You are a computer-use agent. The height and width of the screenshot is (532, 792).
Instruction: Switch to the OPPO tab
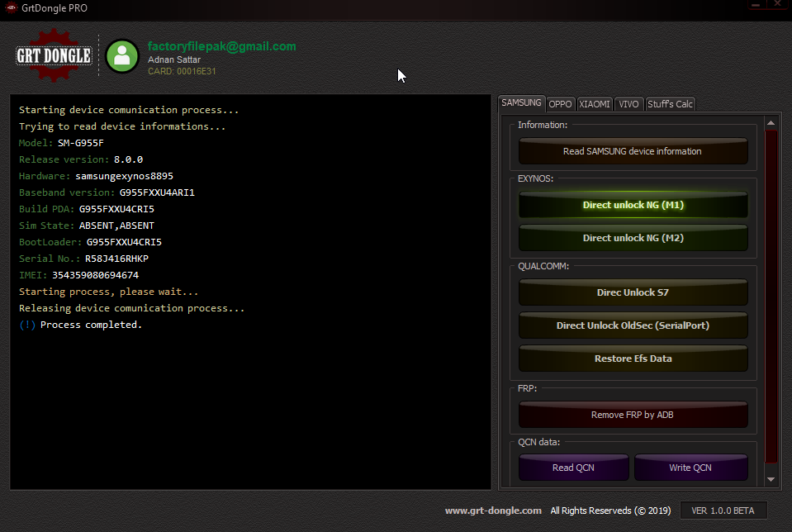tap(560, 104)
